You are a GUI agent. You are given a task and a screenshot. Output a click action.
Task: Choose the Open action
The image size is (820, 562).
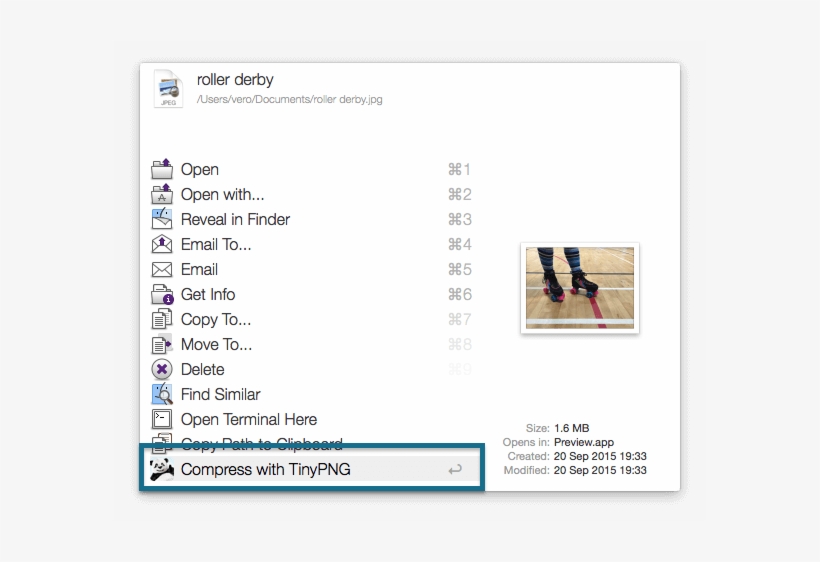click(312, 169)
